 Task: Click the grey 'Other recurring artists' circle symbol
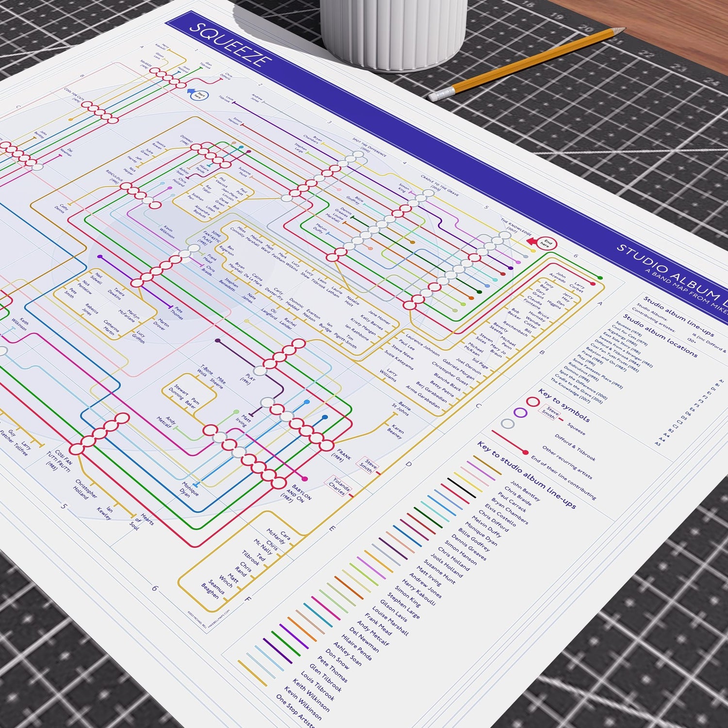coord(508,424)
